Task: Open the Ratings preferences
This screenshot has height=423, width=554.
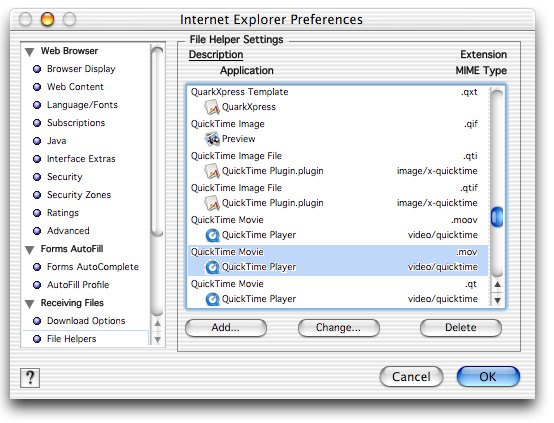Action: 63,213
